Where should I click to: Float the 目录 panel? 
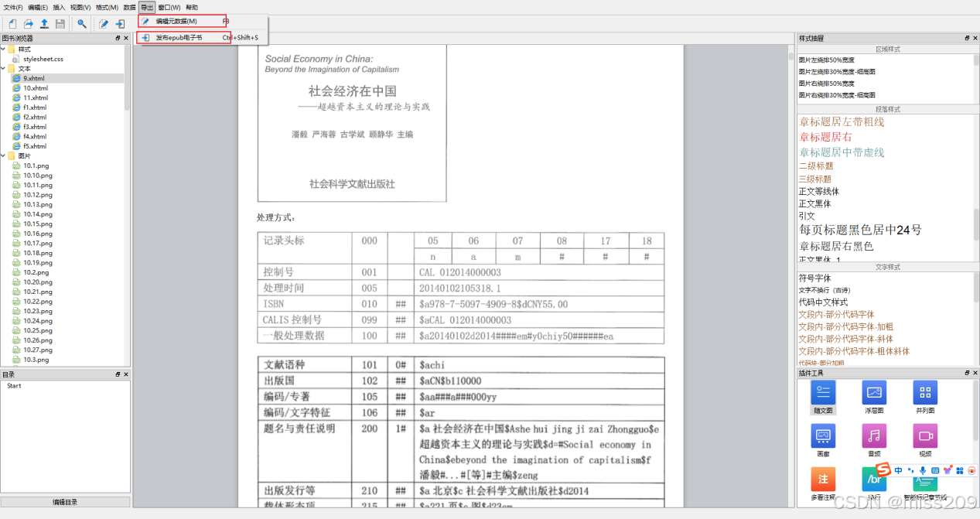(x=118, y=374)
